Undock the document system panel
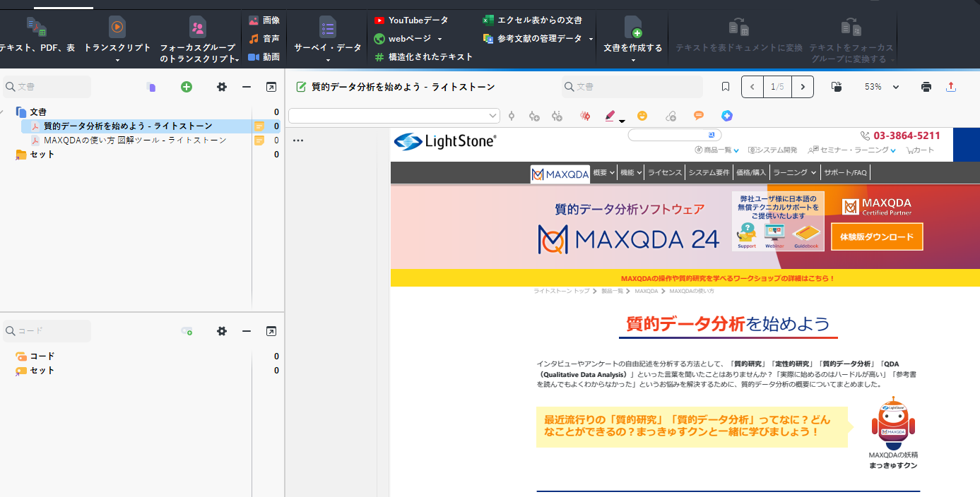This screenshot has width=980, height=497. [271, 87]
